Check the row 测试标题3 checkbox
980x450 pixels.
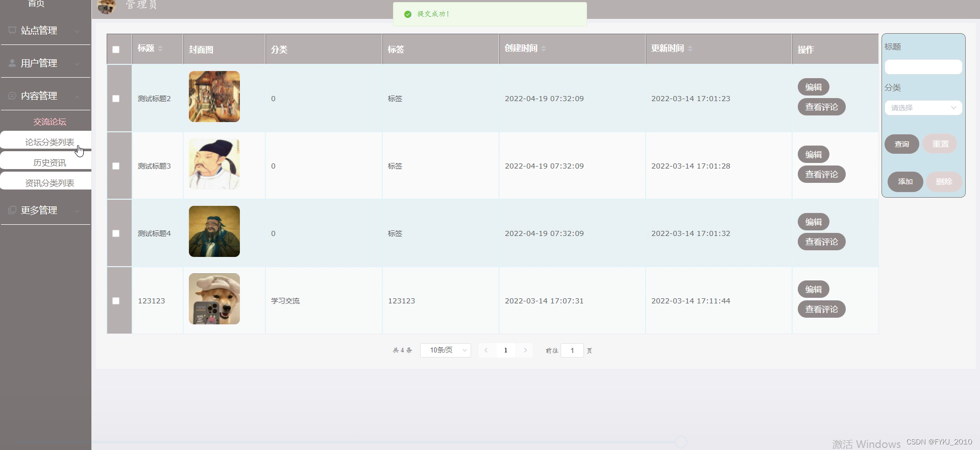pos(116,166)
